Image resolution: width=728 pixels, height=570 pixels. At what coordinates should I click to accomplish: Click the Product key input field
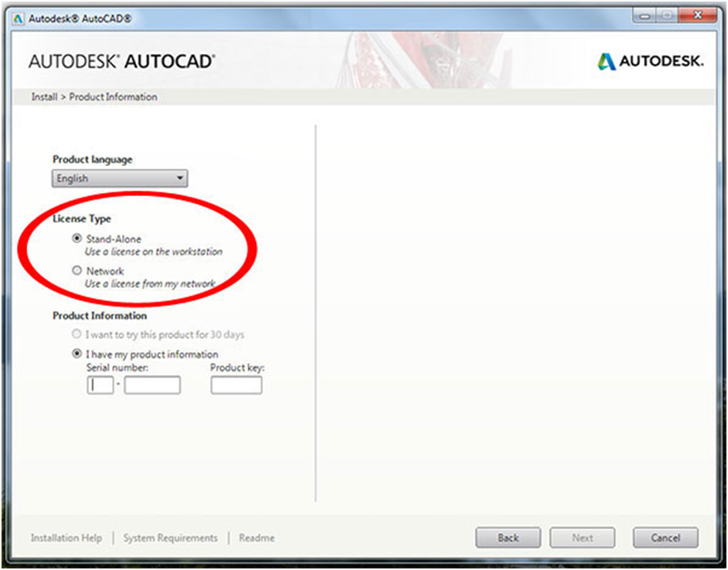coord(236,385)
